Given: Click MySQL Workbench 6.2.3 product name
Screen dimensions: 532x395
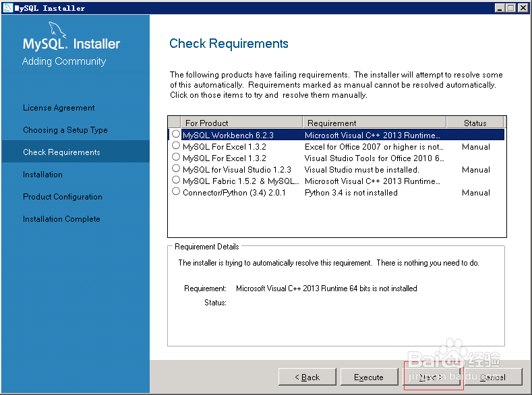Looking at the screenshot, I should pos(228,135).
